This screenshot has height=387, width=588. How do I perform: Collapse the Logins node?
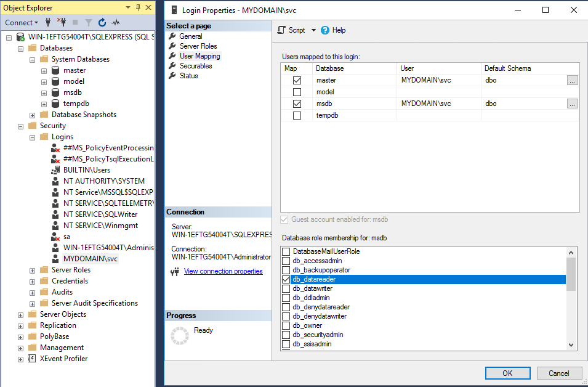32,137
